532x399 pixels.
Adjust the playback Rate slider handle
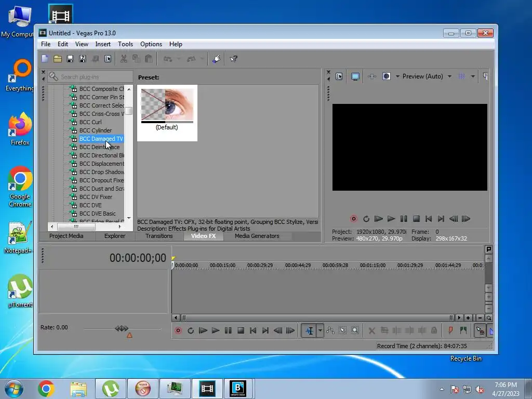122,328
